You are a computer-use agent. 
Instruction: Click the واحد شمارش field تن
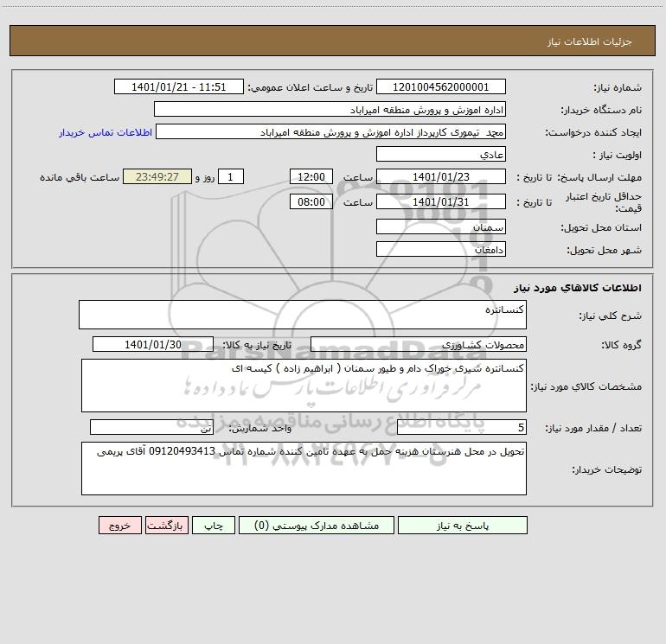(151, 427)
